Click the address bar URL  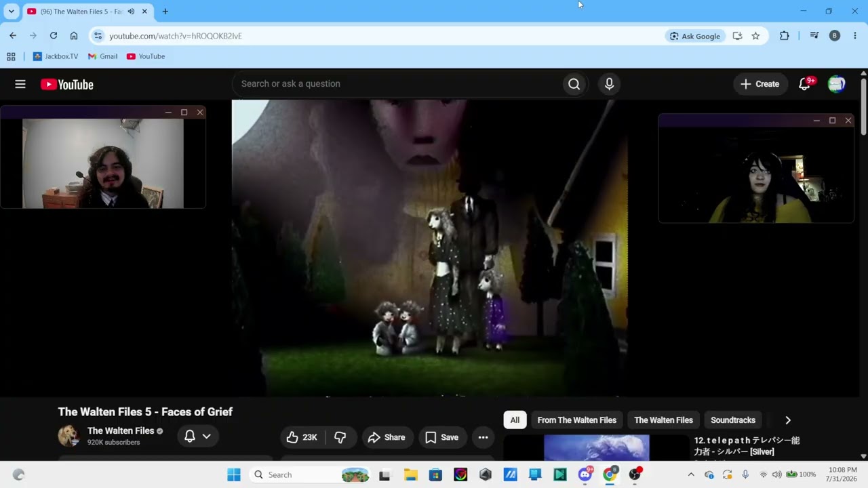tap(176, 36)
